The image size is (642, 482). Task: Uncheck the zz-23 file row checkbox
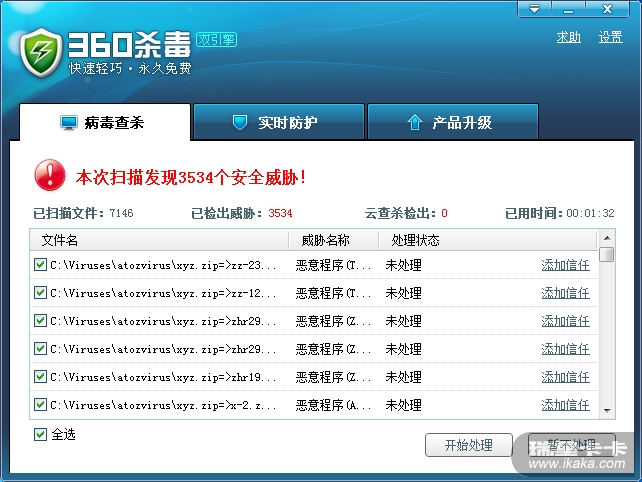click(40, 265)
